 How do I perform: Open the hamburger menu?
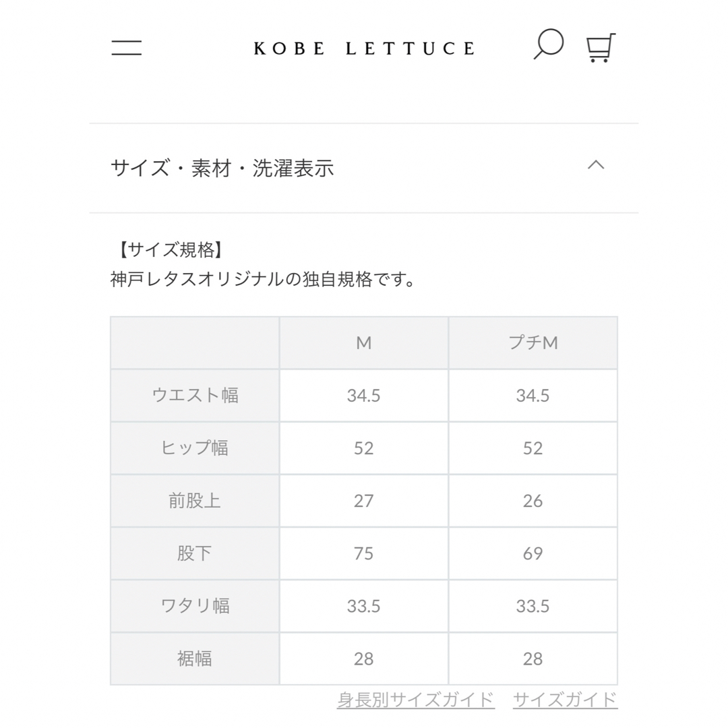point(126,47)
